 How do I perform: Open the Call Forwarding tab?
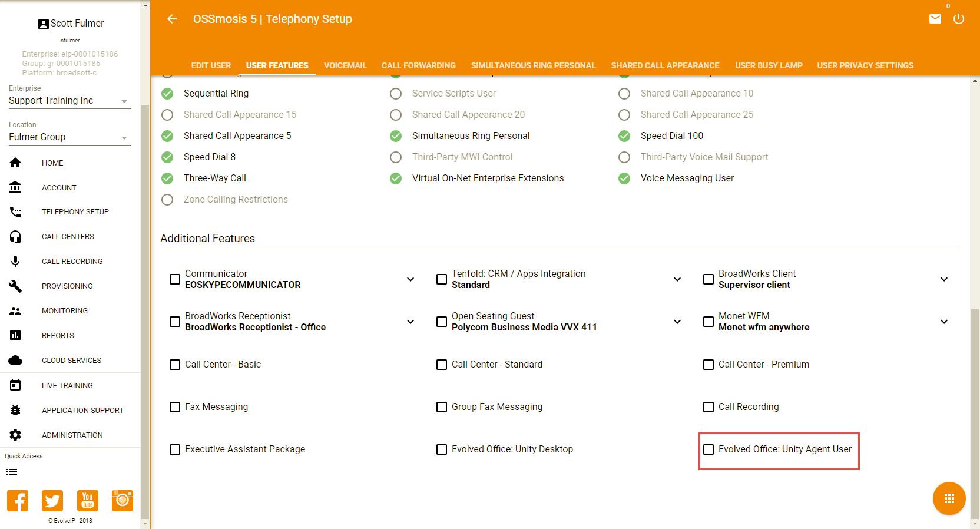pyautogui.click(x=418, y=65)
